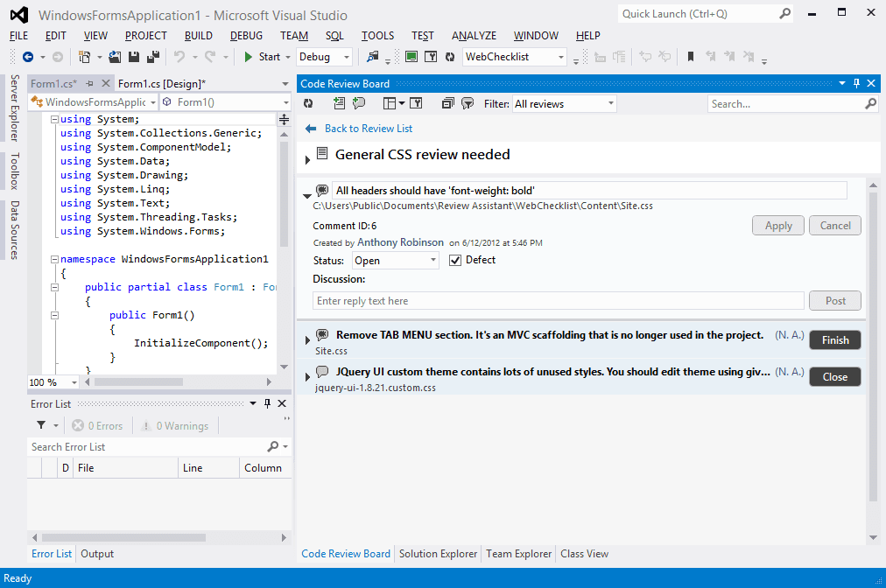Viewport: 886px width, 588px height.
Task: Click the Close button for JQuery comment
Action: 835,377
